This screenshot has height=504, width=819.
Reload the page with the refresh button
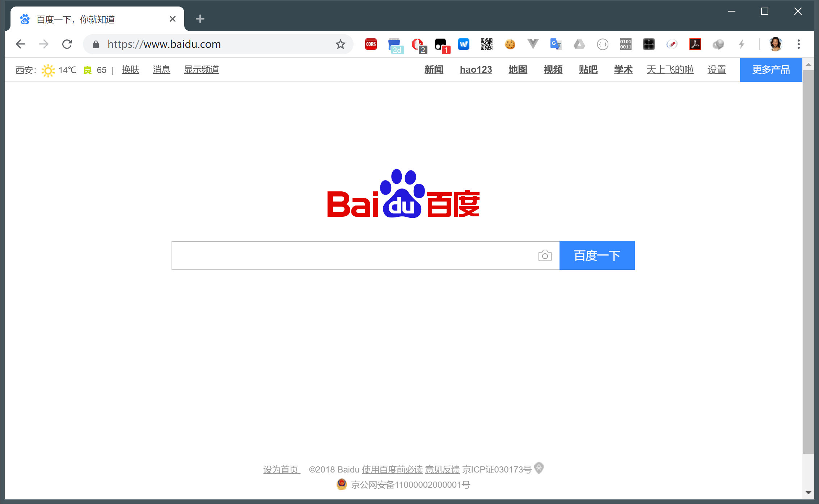pos(67,44)
